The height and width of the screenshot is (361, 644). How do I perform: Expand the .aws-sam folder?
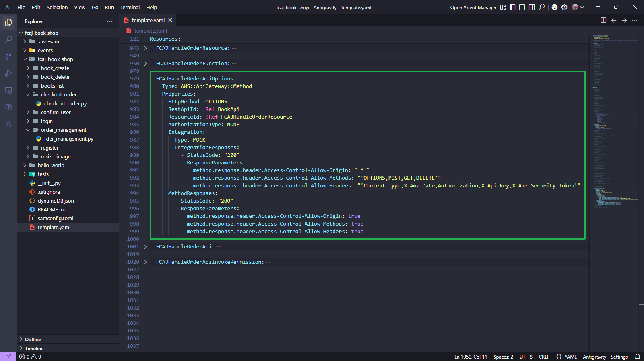[25, 42]
